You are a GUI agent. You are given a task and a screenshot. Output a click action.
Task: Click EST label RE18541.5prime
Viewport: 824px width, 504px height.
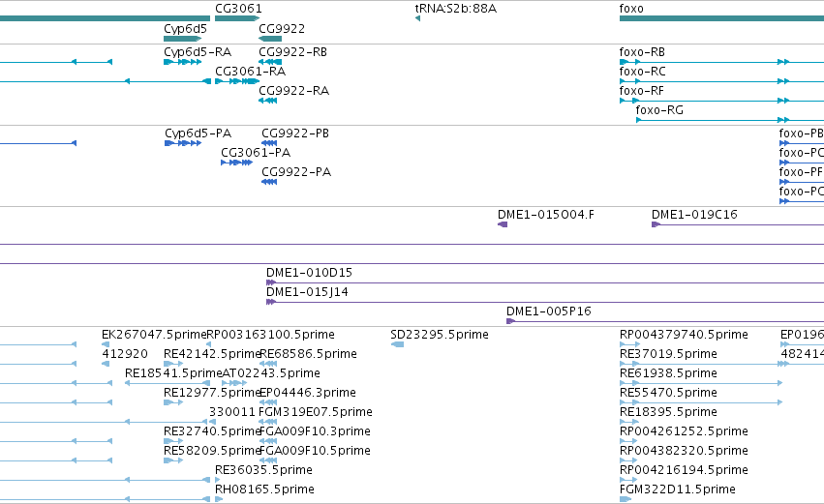click(x=173, y=373)
